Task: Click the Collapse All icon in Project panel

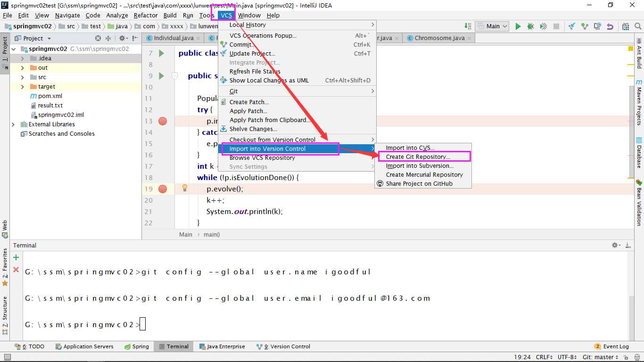Action: 108,38
